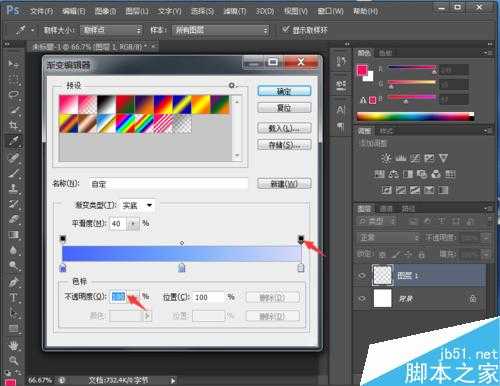Open the 编辑(E) menu

click(x=74, y=11)
